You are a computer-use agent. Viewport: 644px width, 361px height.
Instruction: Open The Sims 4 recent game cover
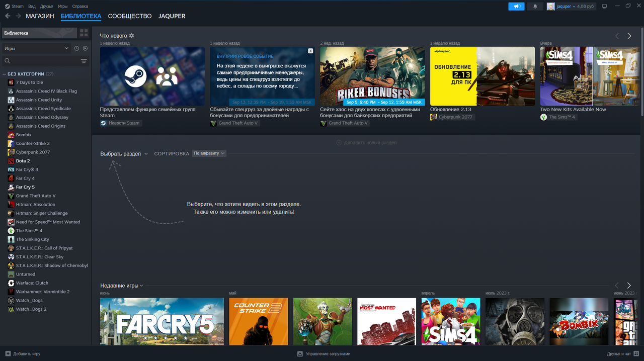tap(451, 321)
